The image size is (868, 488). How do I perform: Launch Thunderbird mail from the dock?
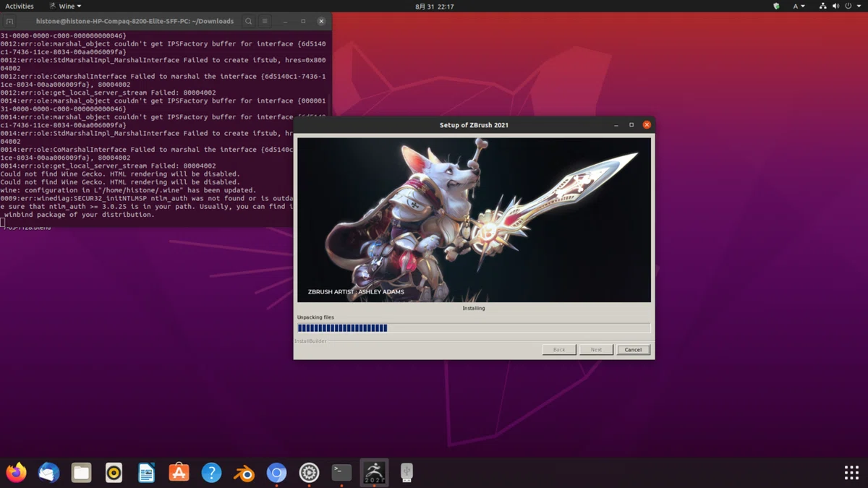48,473
